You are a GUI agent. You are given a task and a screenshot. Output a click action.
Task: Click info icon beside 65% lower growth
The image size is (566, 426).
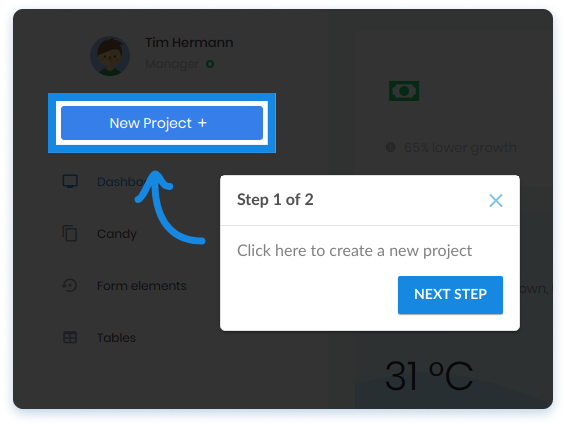point(390,147)
